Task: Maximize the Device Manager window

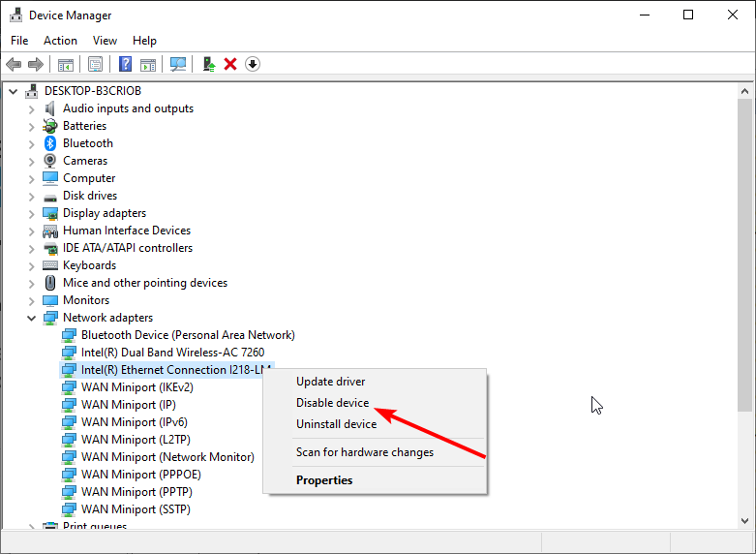Action: click(688, 15)
